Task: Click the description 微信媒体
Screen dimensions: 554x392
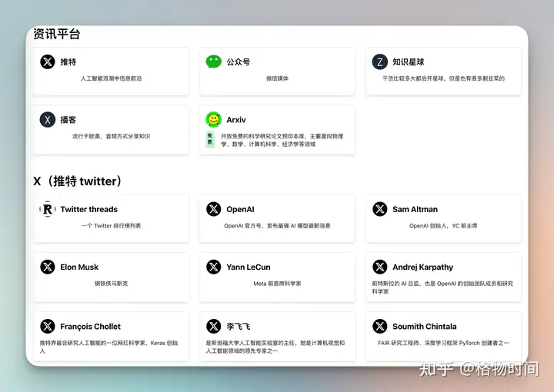Action: [277, 78]
